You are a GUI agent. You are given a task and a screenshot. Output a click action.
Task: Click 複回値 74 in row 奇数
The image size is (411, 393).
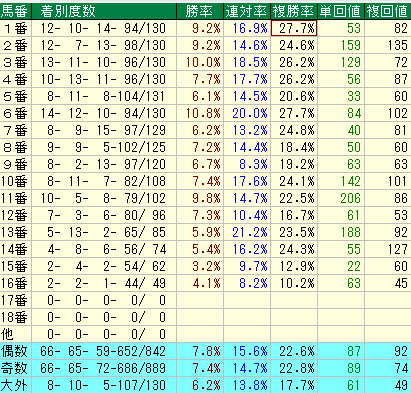pos(388,368)
